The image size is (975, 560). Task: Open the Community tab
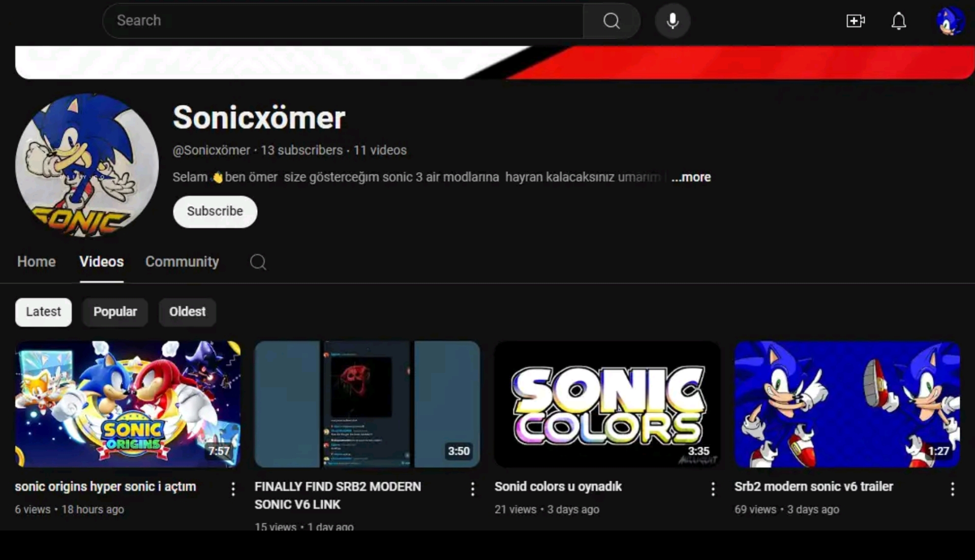(182, 262)
